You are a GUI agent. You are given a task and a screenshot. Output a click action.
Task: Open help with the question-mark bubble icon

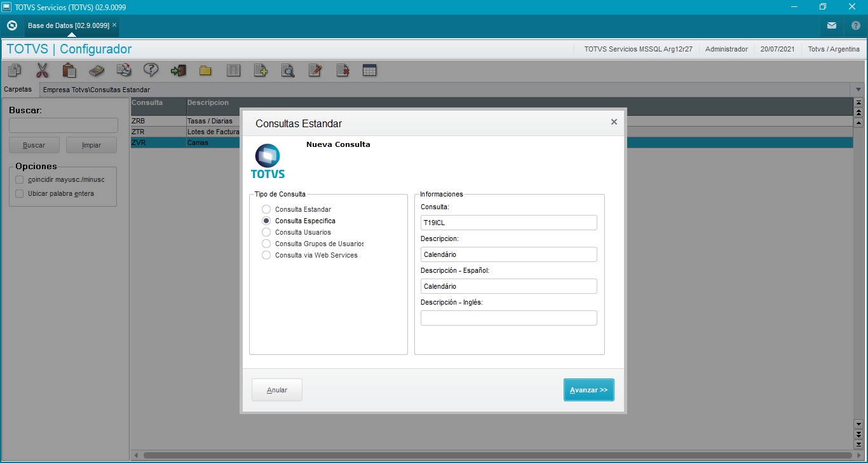[151, 71]
